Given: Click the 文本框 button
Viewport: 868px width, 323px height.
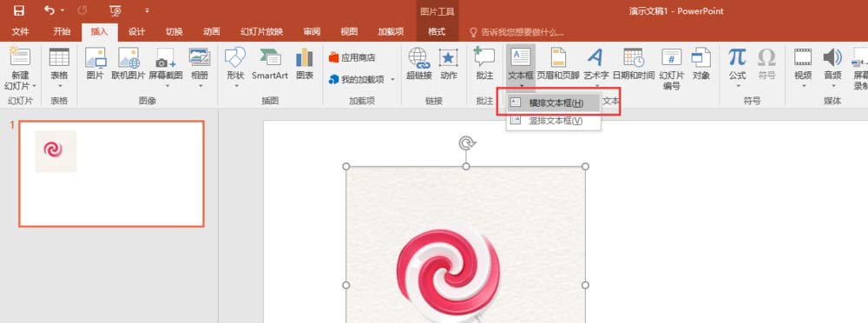Looking at the screenshot, I should tap(520, 67).
